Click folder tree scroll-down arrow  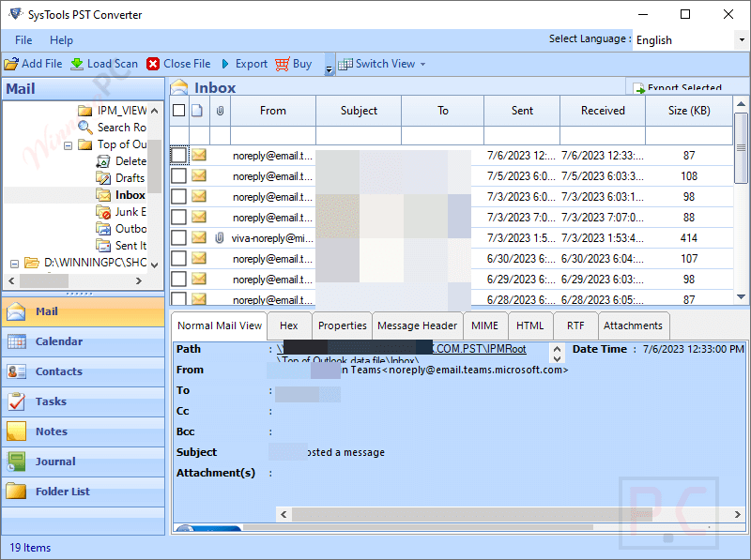(154, 265)
